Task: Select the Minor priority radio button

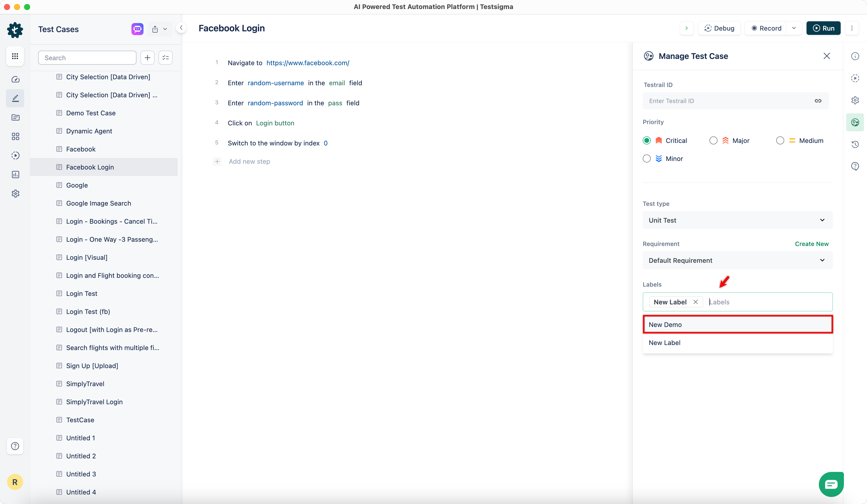Action: pyautogui.click(x=646, y=158)
